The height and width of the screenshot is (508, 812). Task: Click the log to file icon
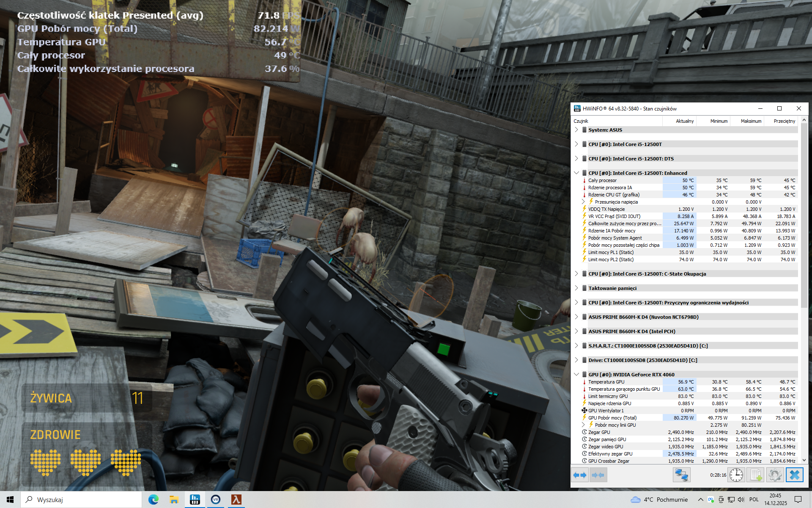(755, 475)
